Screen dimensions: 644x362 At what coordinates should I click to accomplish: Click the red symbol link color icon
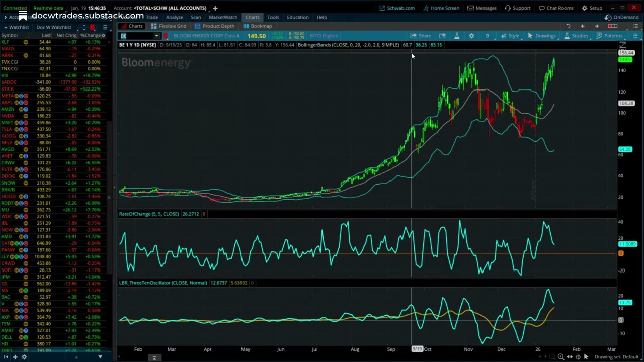(165, 36)
